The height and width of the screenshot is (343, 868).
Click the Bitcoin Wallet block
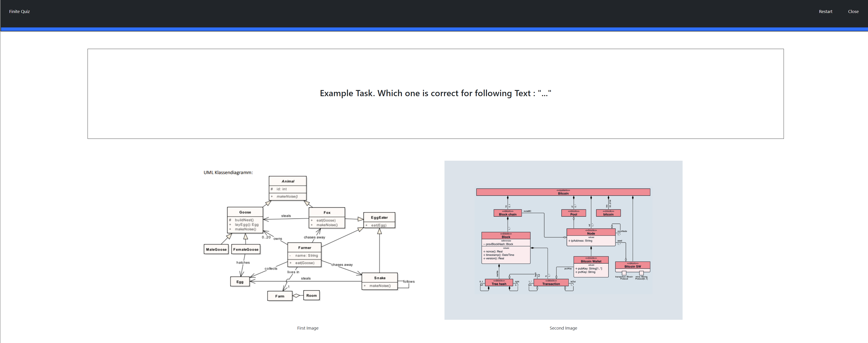click(x=591, y=267)
